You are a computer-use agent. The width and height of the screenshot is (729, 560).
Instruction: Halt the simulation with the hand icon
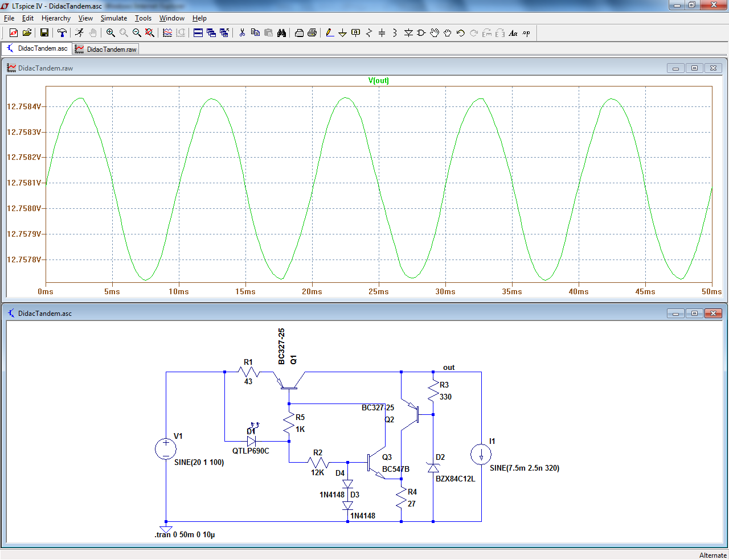[x=92, y=33]
